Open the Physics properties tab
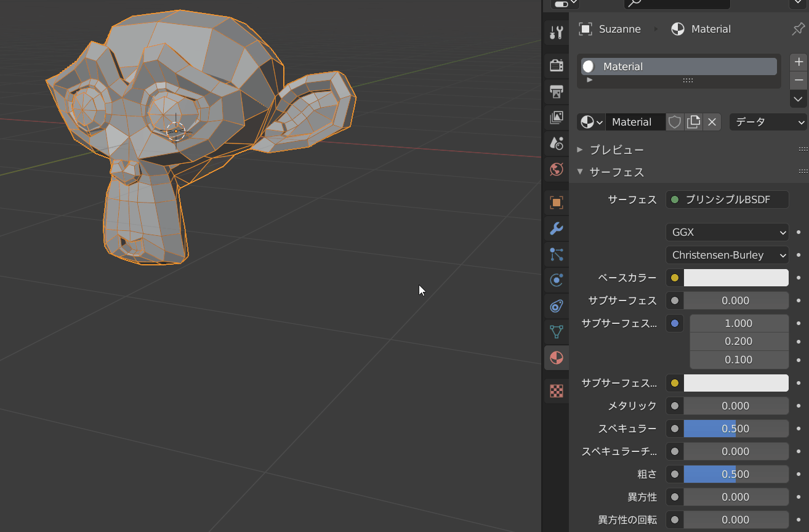This screenshot has width=809, height=532. pos(557,280)
